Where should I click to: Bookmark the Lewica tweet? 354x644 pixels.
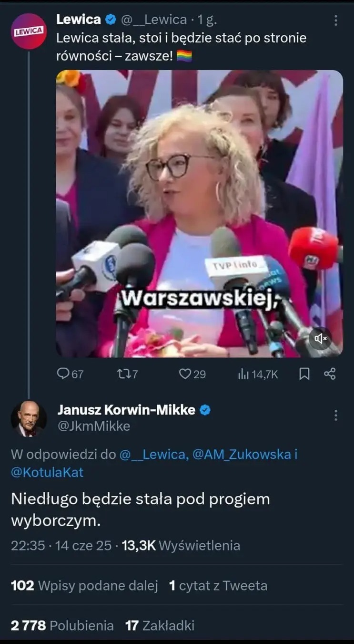tap(304, 374)
